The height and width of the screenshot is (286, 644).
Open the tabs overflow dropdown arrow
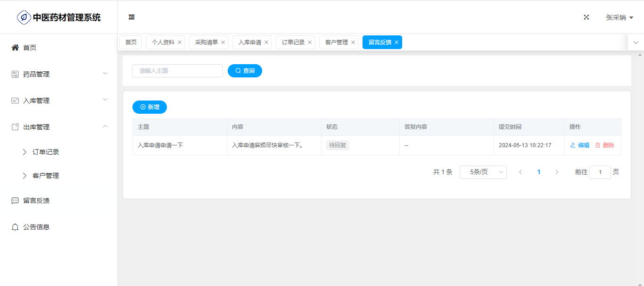[636, 42]
